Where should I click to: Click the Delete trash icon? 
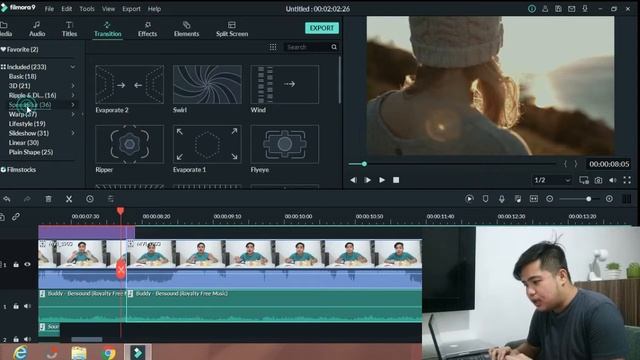tap(48, 199)
